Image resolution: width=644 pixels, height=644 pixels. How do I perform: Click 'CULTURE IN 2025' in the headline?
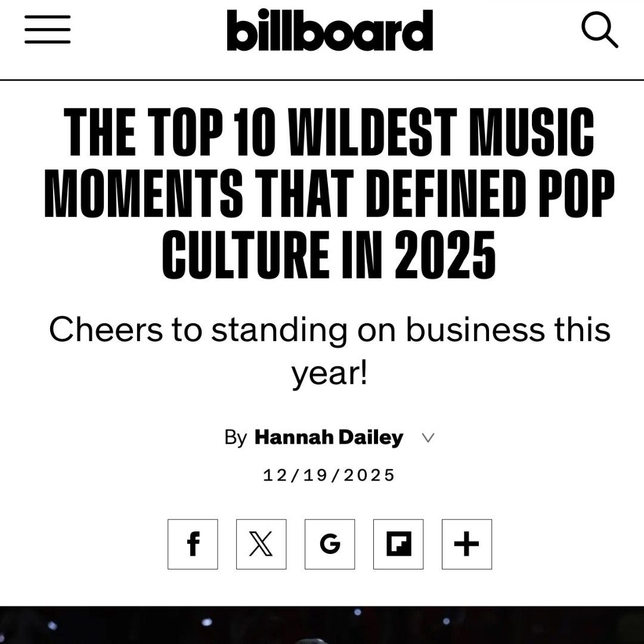coord(329,258)
